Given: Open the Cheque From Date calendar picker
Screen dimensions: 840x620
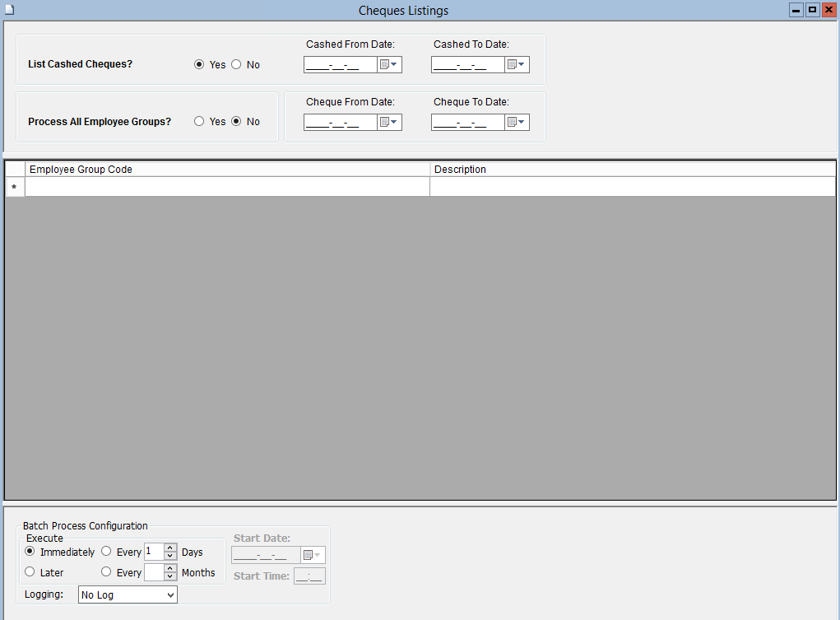Looking at the screenshot, I should click(389, 123).
